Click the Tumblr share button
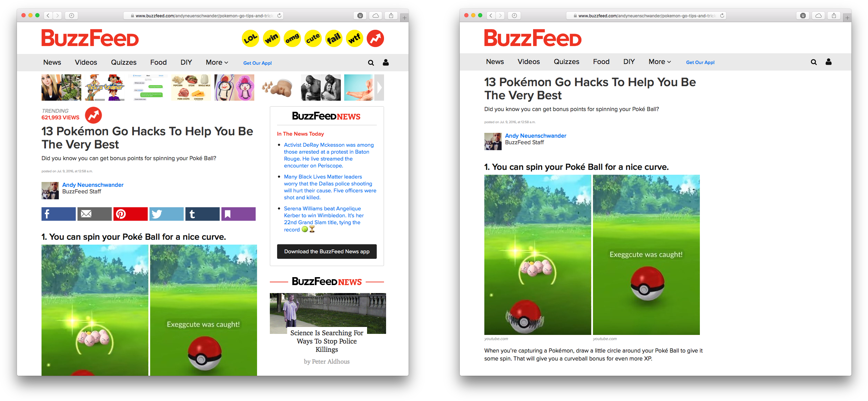Screen dimensions: 868x401 pyautogui.click(x=202, y=214)
